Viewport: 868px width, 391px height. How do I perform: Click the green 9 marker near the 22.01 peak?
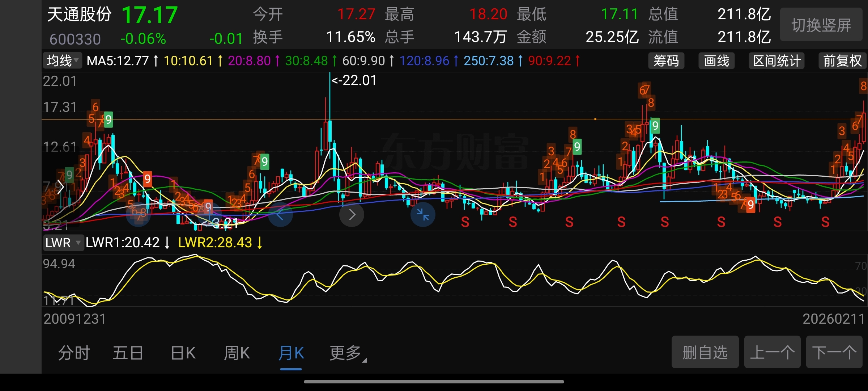pyautogui.click(x=265, y=161)
